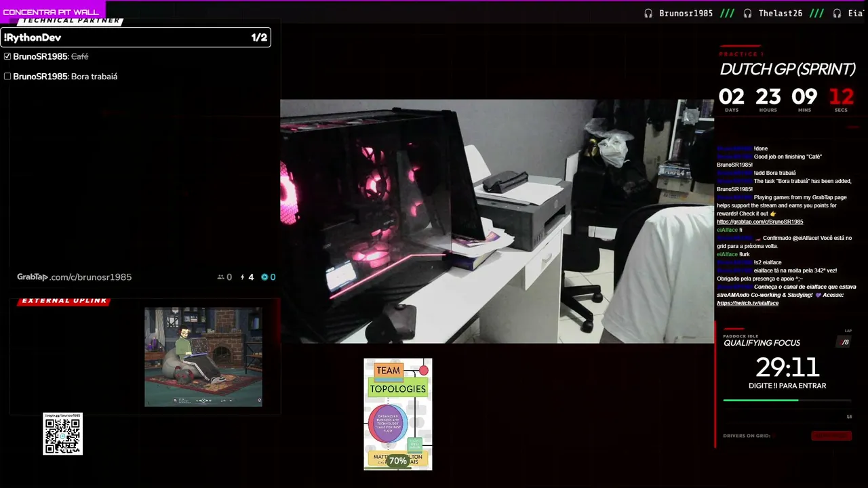Click the GrabTap viewers count icon
The width and height of the screenshot is (868, 488).
point(220,277)
